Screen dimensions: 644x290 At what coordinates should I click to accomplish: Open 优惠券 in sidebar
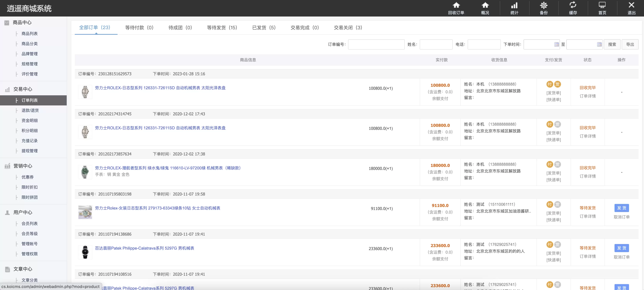pyautogui.click(x=27, y=177)
